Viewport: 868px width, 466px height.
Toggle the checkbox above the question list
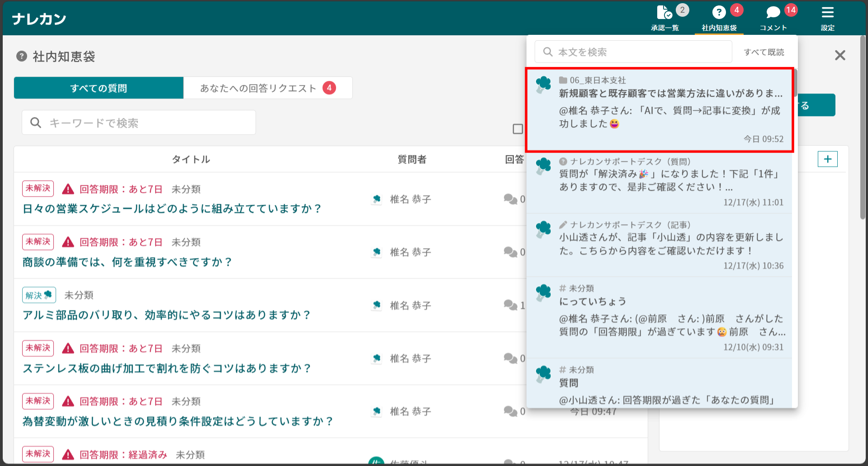(517, 130)
